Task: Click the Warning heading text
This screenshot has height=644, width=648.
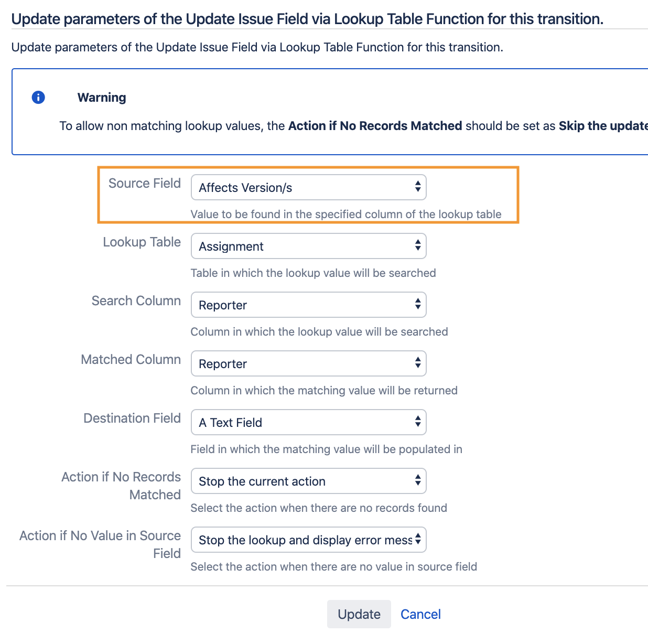Action: coord(102,98)
